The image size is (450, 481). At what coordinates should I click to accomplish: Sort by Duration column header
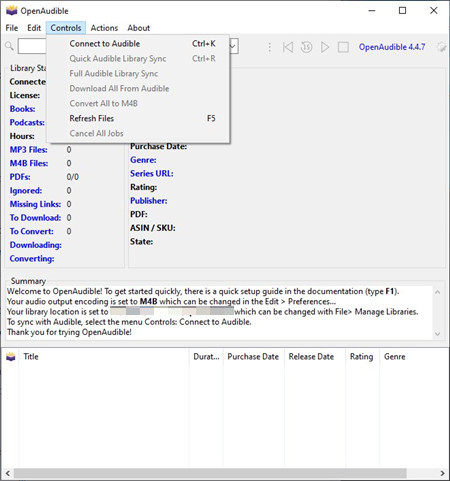pos(206,357)
